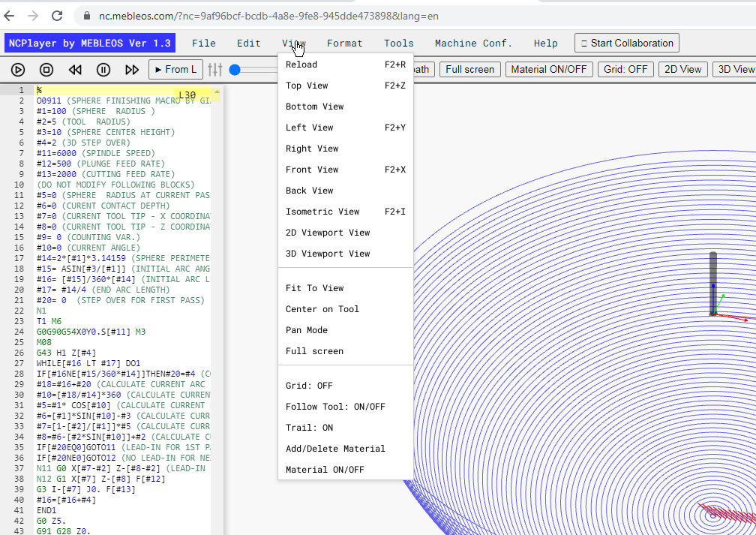Select Center on Tool menu entry
This screenshot has width=756, height=535.
(x=346, y=309)
